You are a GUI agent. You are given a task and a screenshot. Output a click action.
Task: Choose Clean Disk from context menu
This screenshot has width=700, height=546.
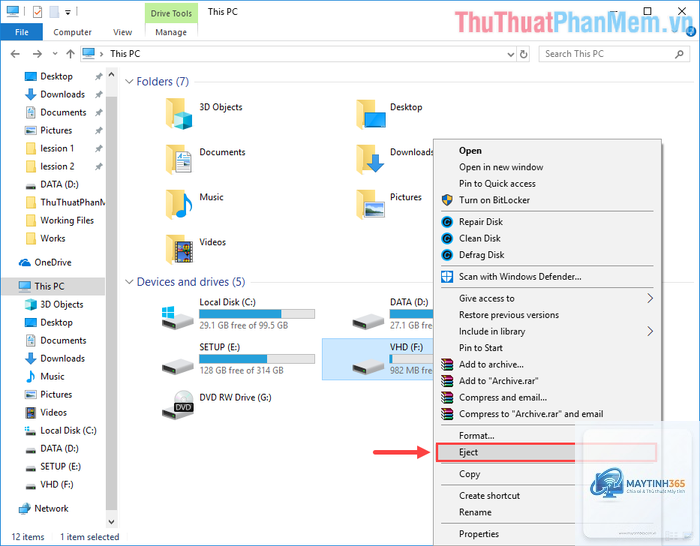pyautogui.click(x=479, y=238)
